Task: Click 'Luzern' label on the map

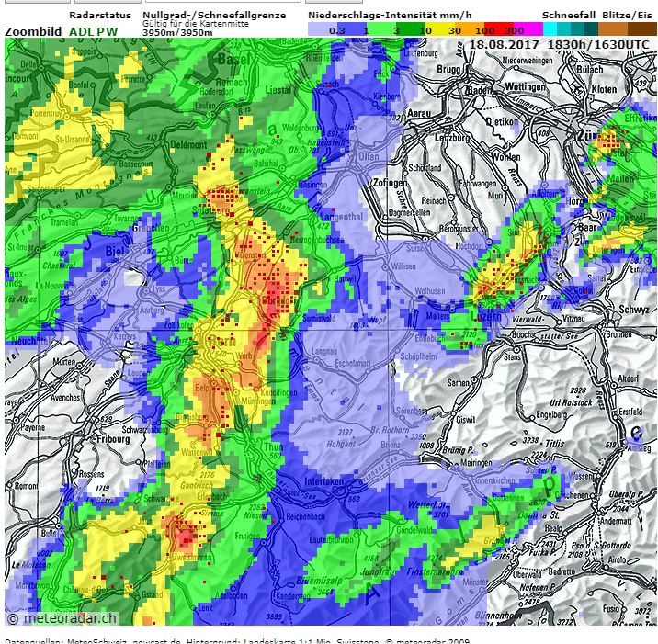Action: (x=486, y=316)
